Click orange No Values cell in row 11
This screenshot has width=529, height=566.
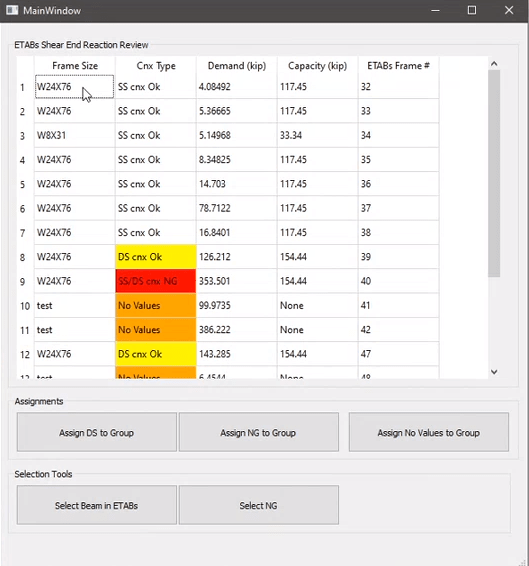coord(156,330)
